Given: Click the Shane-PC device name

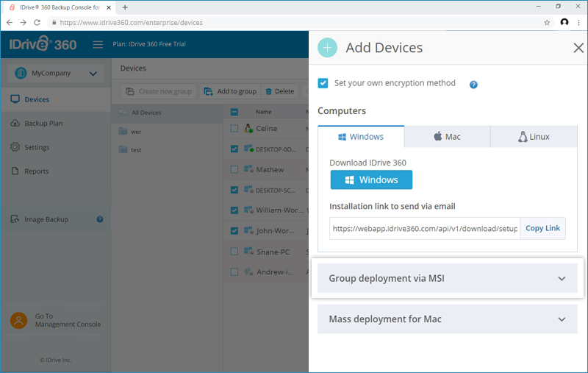Looking at the screenshot, I should pyautogui.click(x=273, y=252).
